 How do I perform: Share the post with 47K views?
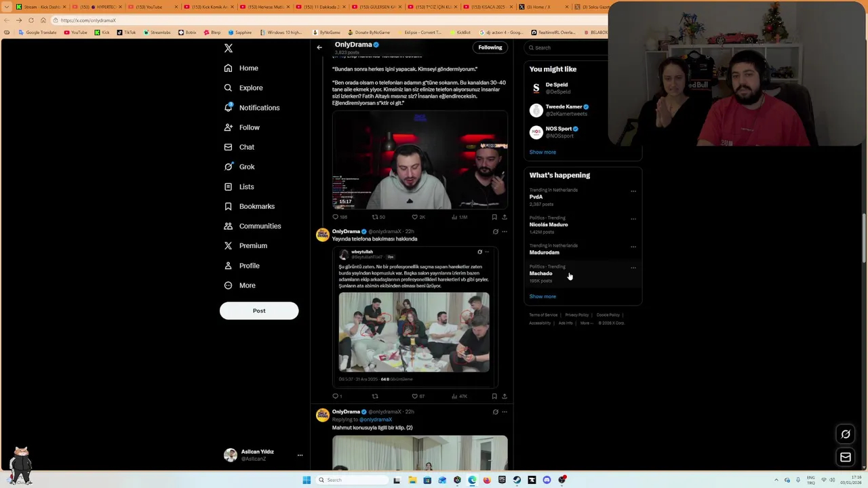(504, 396)
